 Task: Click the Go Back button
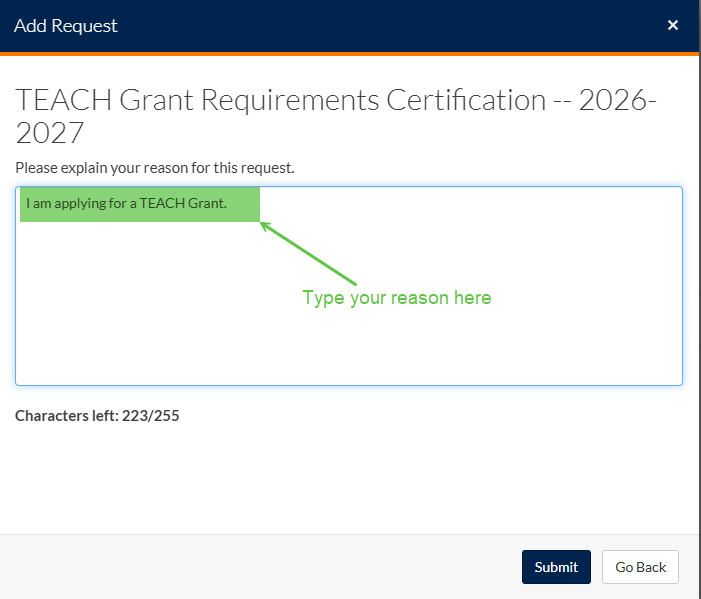pyautogui.click(x=640, y=567)
